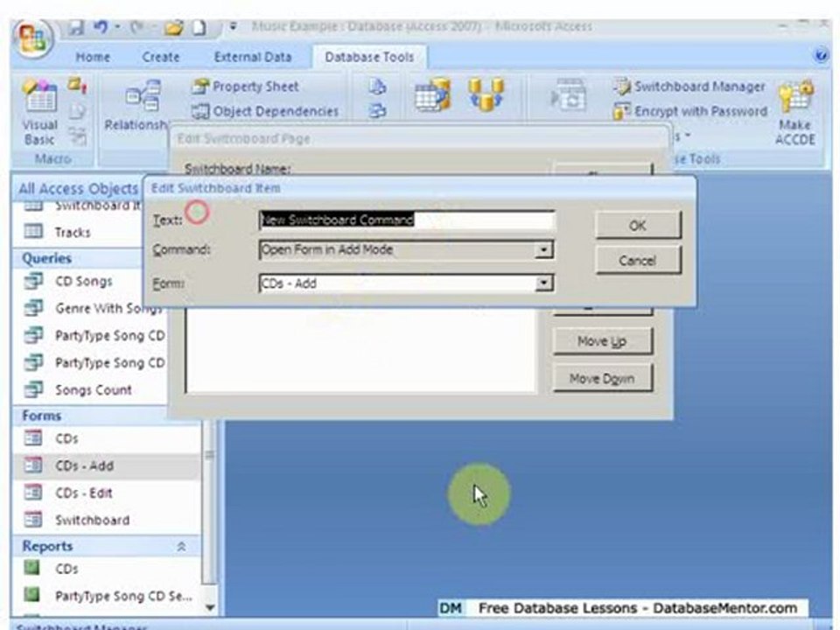Click the Access Help question mark icon
Screen dimensions: 840x630
point(821,55)
